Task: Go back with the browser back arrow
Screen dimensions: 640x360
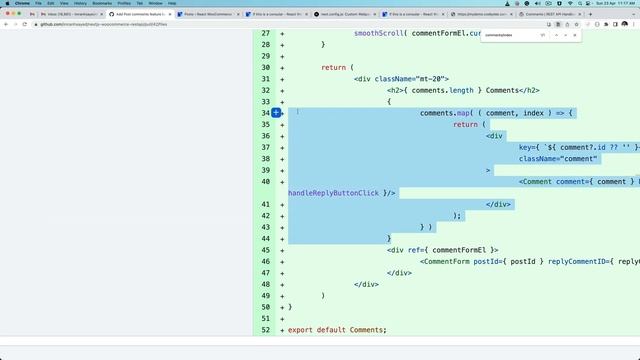Action: click(x=6, y=24)
